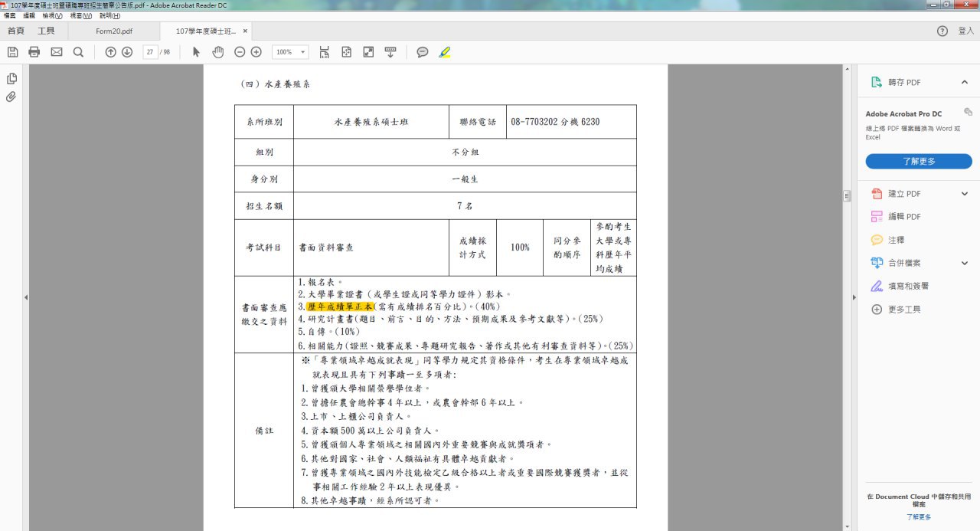Click 登入 to sign in
The image size is (980, 531).
[965, 31]
